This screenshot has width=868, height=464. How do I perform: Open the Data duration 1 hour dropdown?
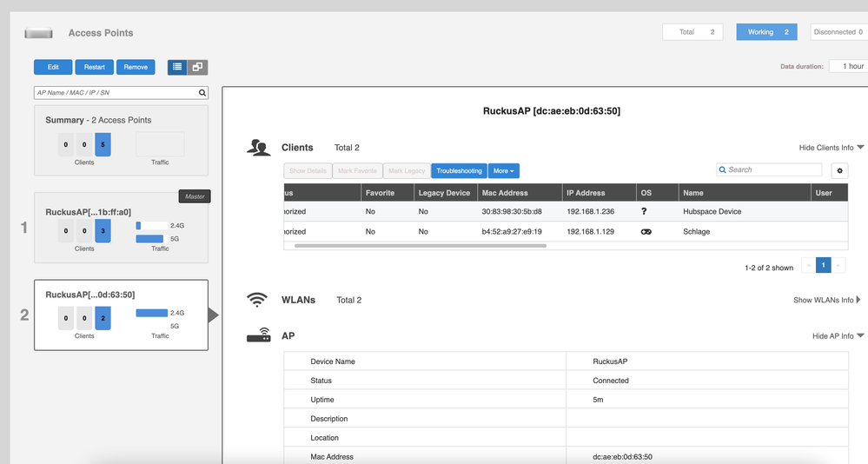pos(848,66)
